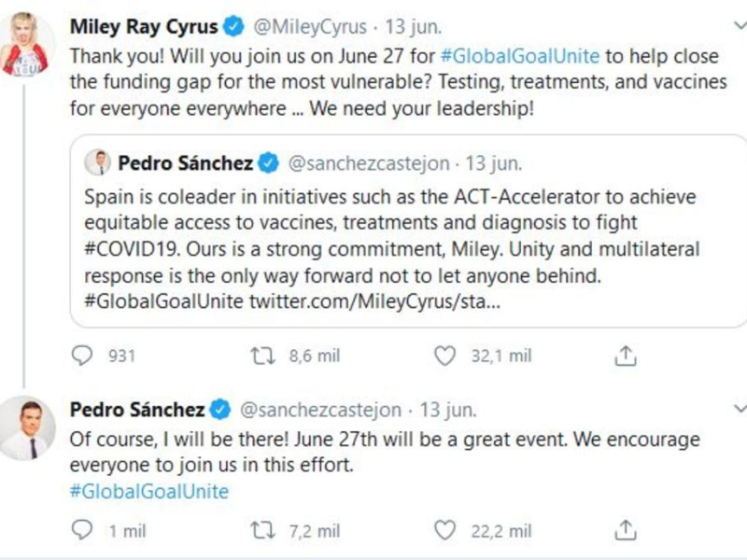
Task: Retweet Miley Cyrus's tweet
Action: point(262,356)
